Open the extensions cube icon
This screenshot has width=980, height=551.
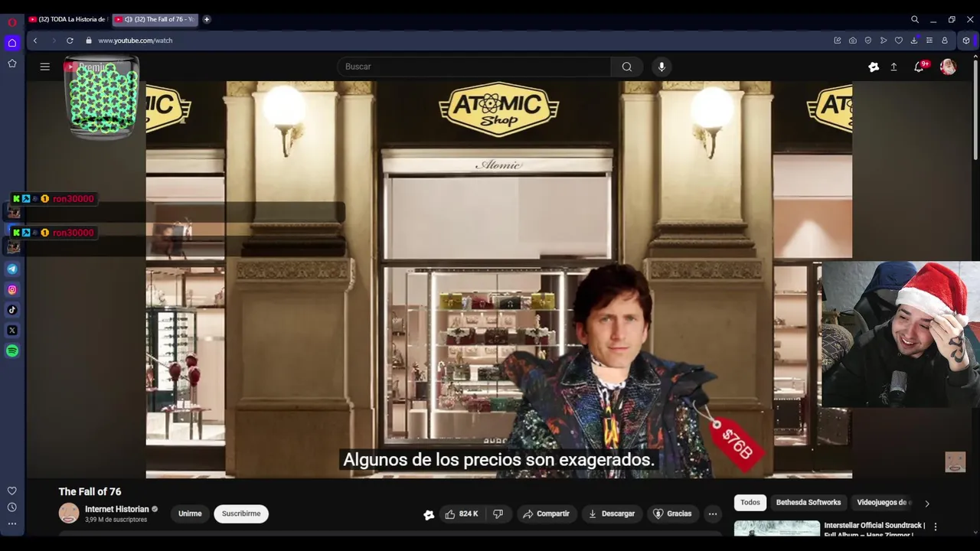(x=966, y=41)
